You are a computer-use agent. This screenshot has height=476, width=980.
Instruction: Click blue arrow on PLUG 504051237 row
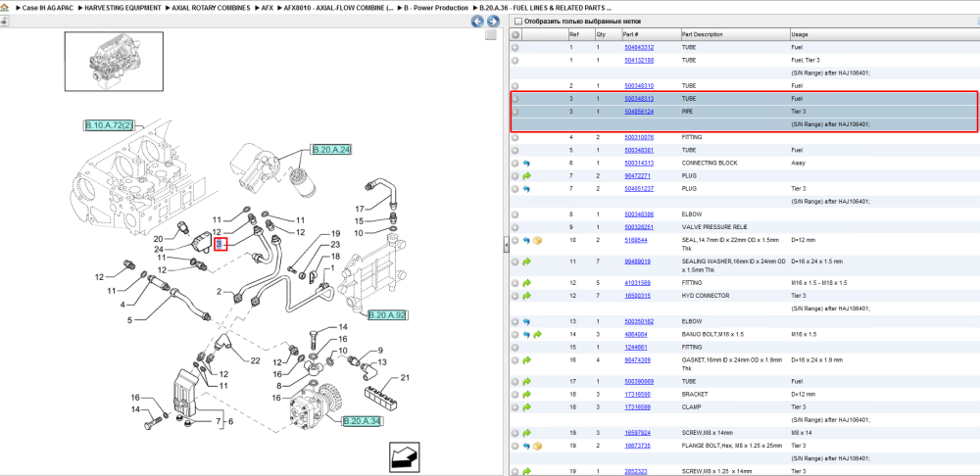526,189
